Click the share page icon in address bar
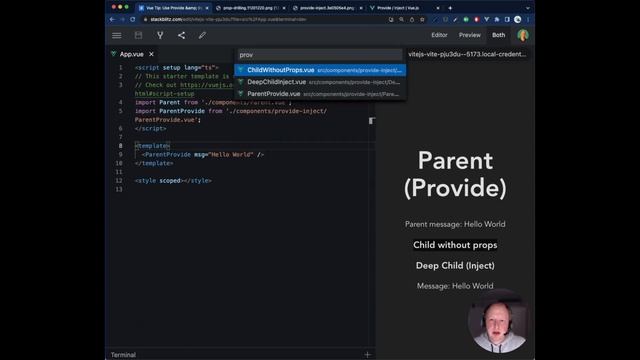This screenshot has width=640, height=360. pos(412,19)
